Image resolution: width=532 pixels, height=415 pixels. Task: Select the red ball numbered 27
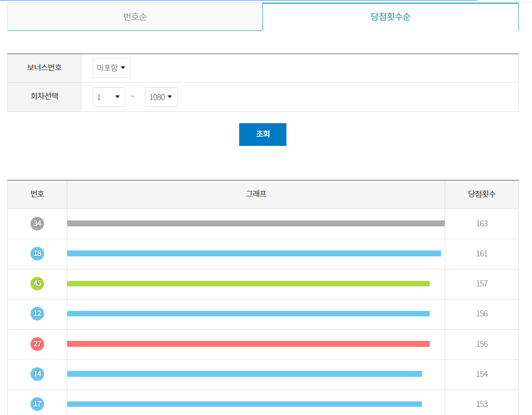pos(37,344)
